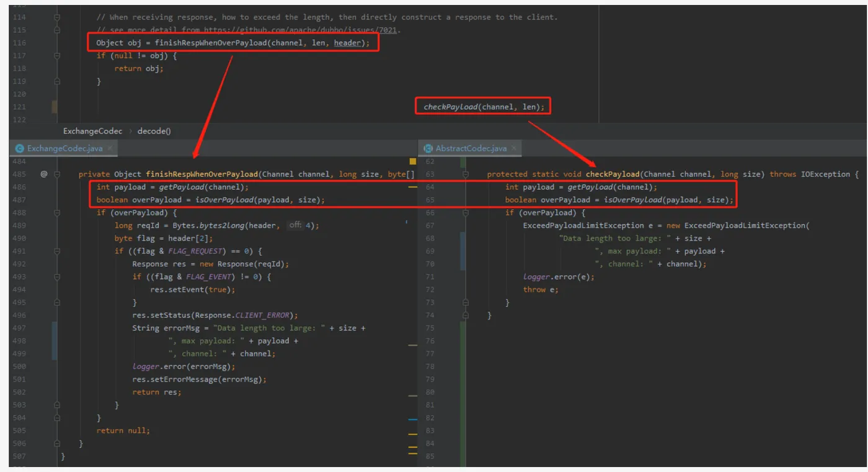
Task: Collapse finishRespWhenOverPayload method at line 485
Action: 57,174
